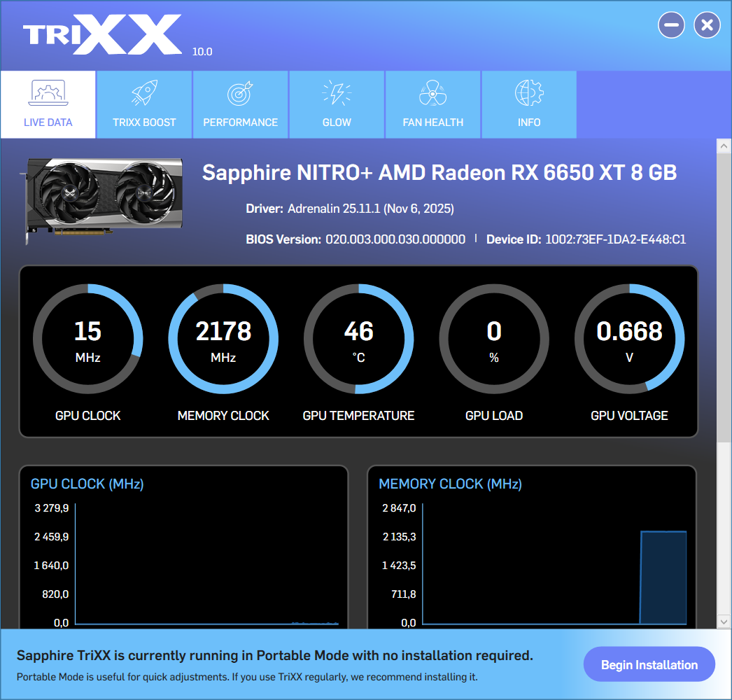Screen dimensions: 732x700
Task: Click the fan icon for Fan Health
Action: click(432, 92)
